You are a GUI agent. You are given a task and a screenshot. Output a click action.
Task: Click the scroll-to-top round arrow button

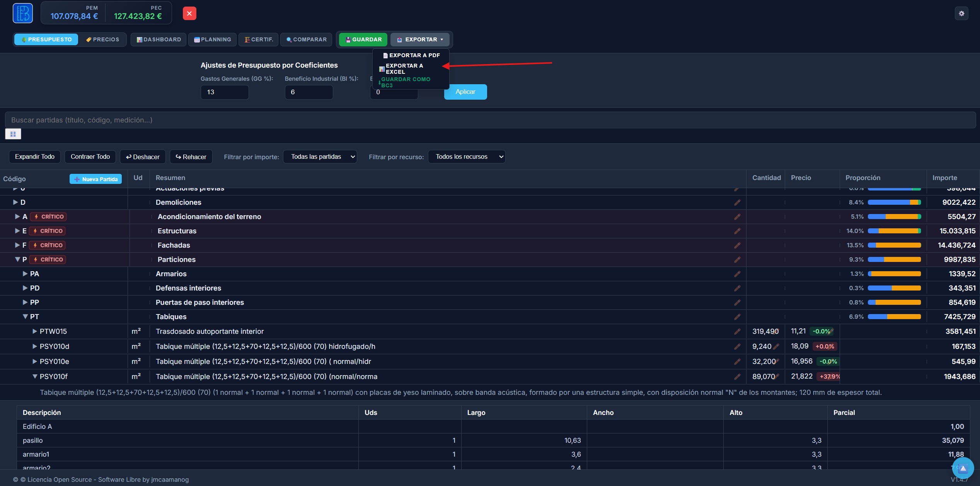963,468
